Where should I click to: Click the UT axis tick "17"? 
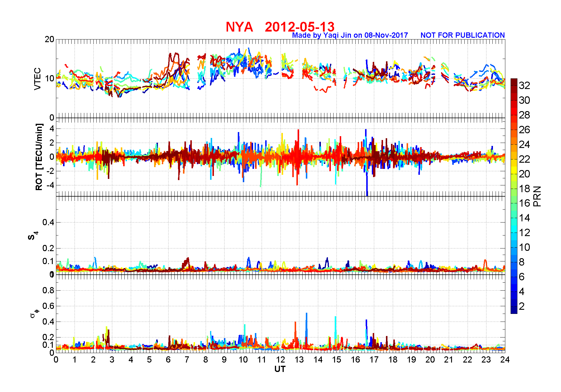click(x=374, y=360)
